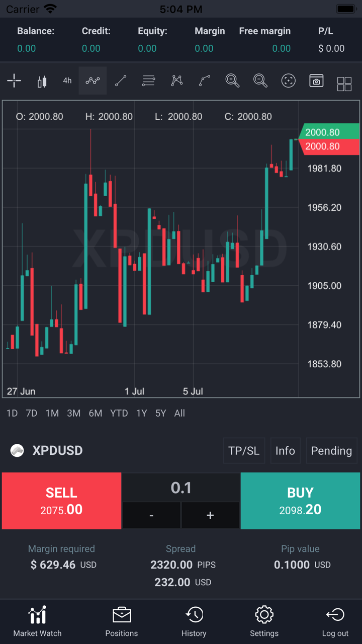The image size is (362, 644).
Task: Decrease lot size with minus button
Action: [151, 515]
